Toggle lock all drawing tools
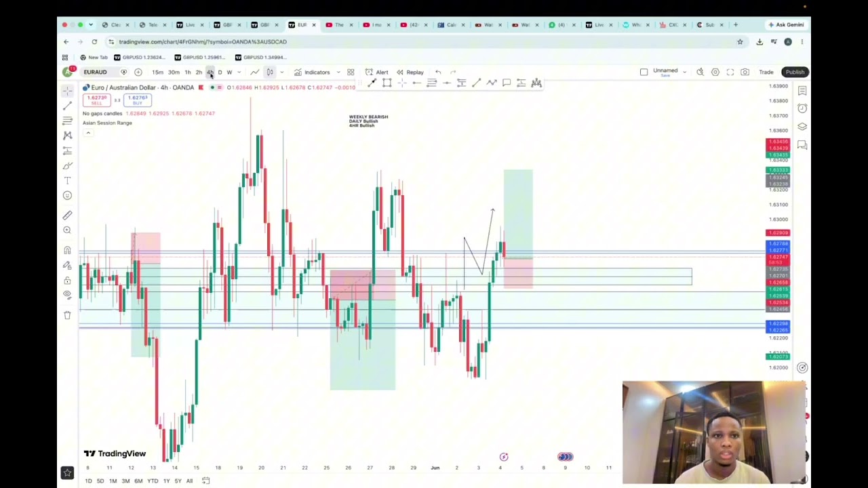The image size is (868, 488). click(x=67, y=280)
